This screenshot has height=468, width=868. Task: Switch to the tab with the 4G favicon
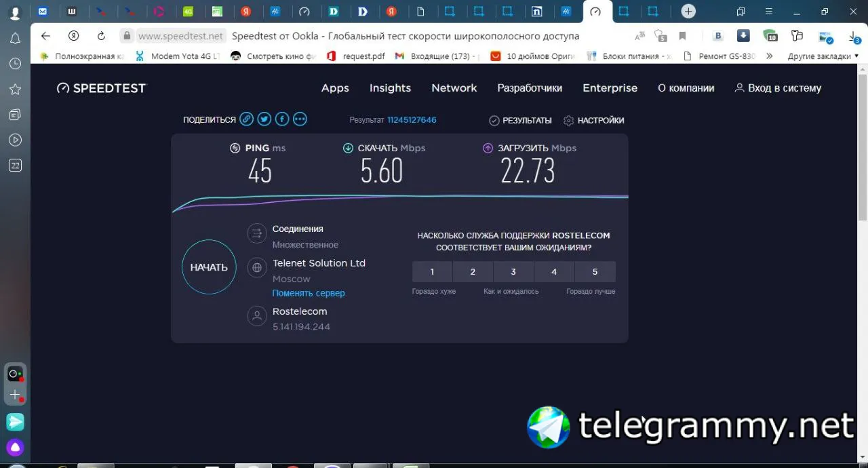coord(189,11)
